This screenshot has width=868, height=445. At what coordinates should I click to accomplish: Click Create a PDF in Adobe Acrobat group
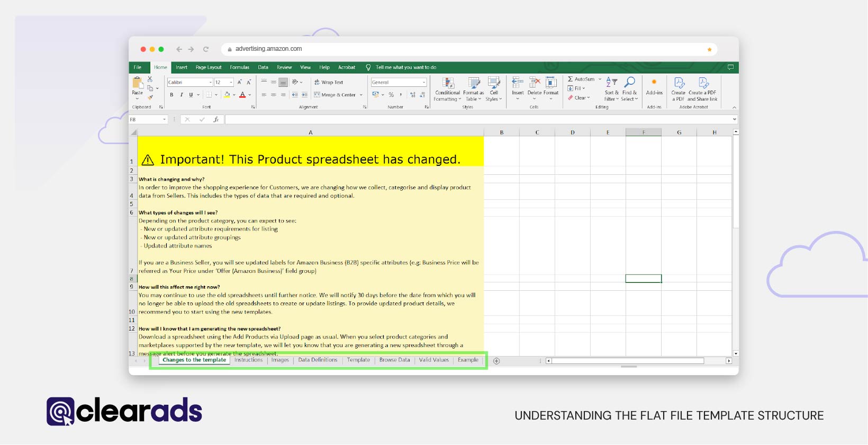(x=679, y=89)
